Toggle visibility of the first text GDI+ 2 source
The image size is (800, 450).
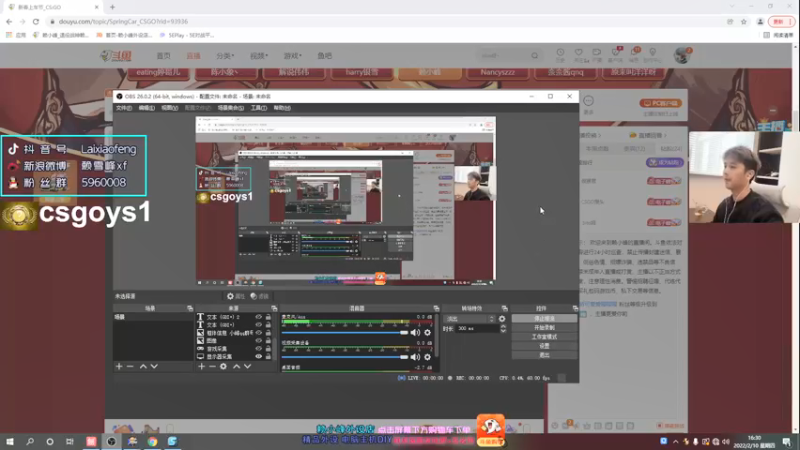(x=259, y=317)
